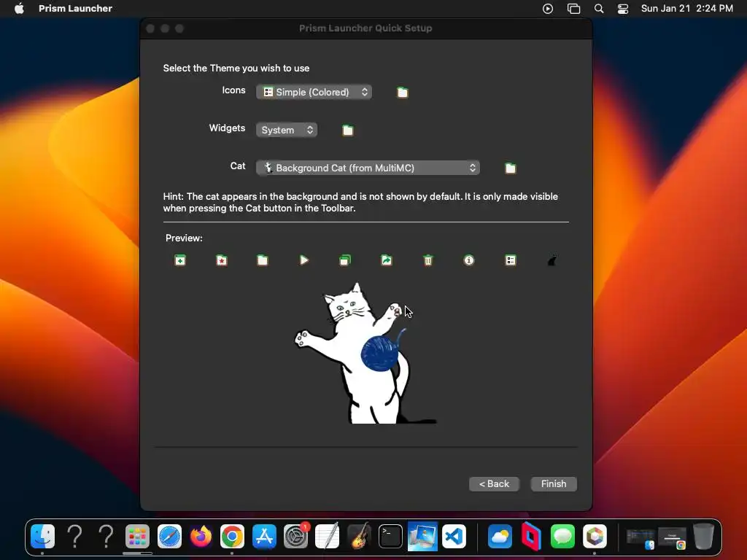
Task: Launch Firefox from the Dock
Action: 201,537
